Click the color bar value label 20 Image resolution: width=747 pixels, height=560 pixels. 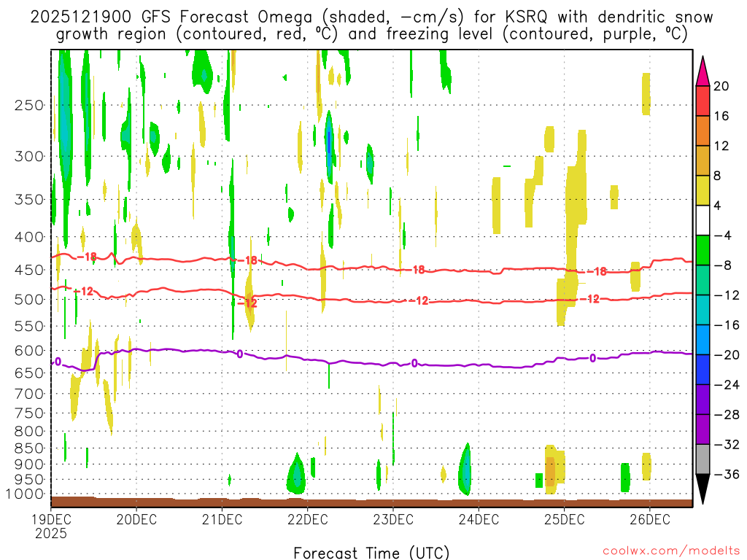(721, 86)
